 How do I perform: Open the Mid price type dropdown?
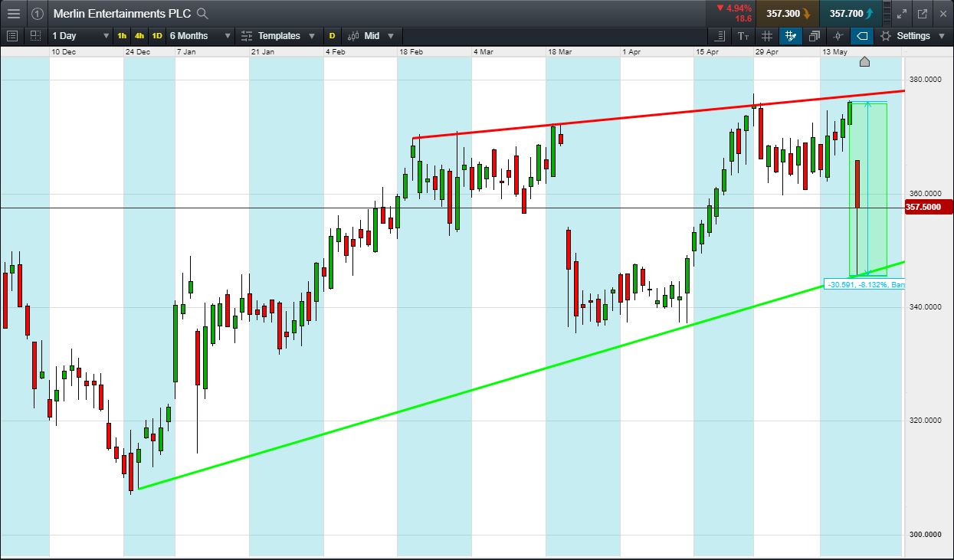click(x=370, y=35)
